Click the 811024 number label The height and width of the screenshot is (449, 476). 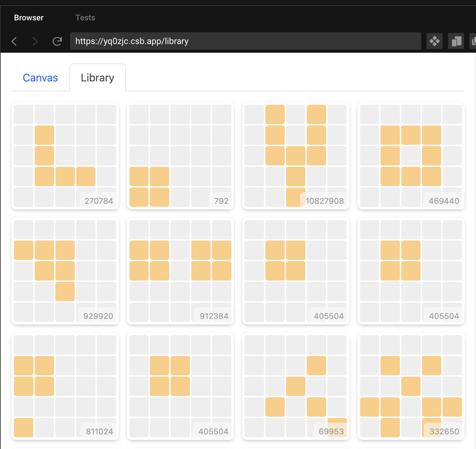(99, 431)
